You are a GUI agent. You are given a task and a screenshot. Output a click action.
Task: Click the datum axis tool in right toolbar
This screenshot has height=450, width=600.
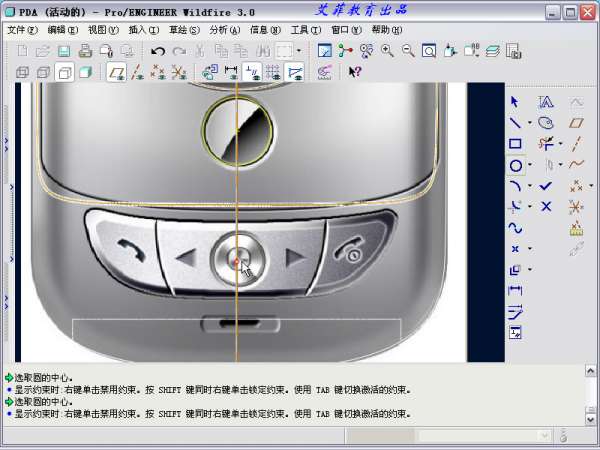576,144
